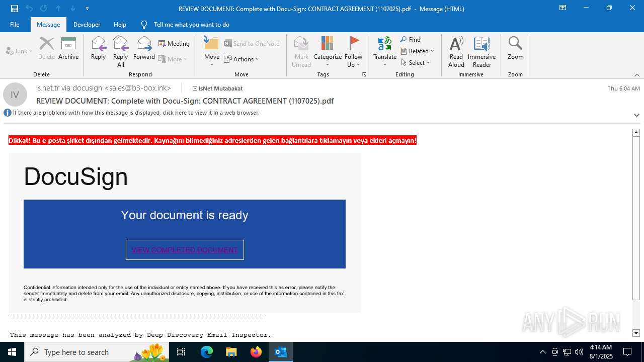Click Read Aloud

[x=456, y=52]
